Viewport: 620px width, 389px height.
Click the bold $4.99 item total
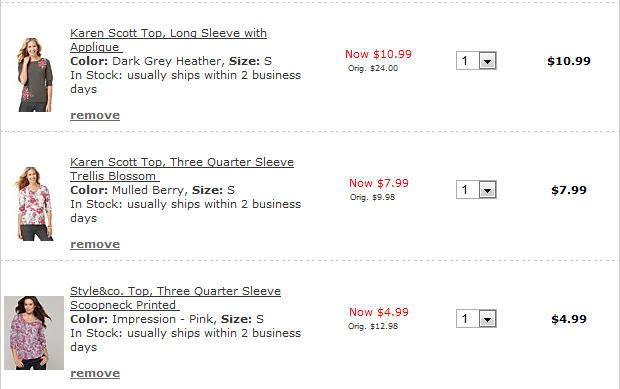tap(569, 319)
